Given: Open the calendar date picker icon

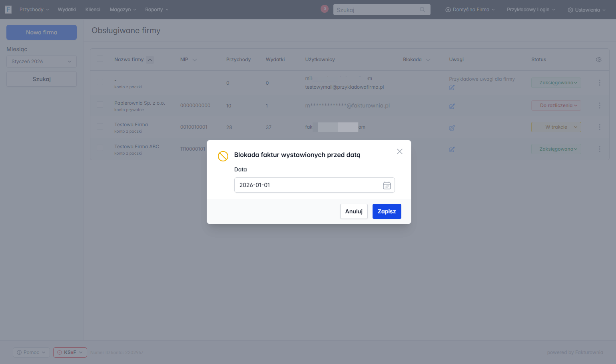Looking at the screenshot, I should click(387, 185).
